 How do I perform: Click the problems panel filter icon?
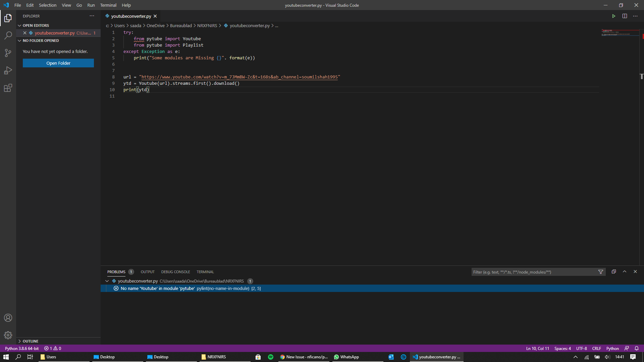coord(601,272)
